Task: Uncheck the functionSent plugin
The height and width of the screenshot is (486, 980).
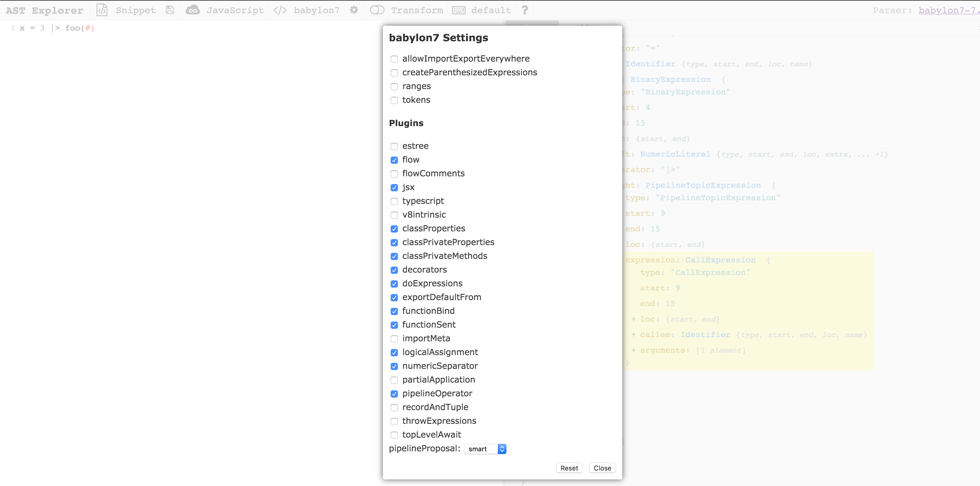Action: point(394,325)
